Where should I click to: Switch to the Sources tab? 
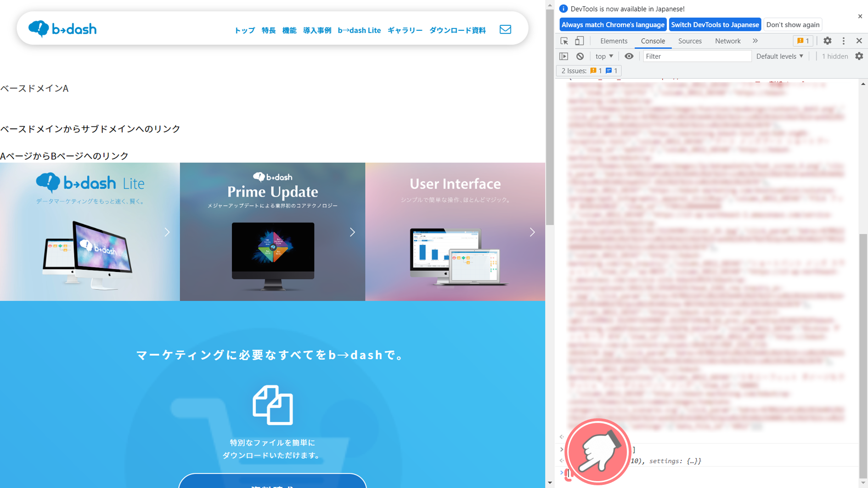point(690,41)
